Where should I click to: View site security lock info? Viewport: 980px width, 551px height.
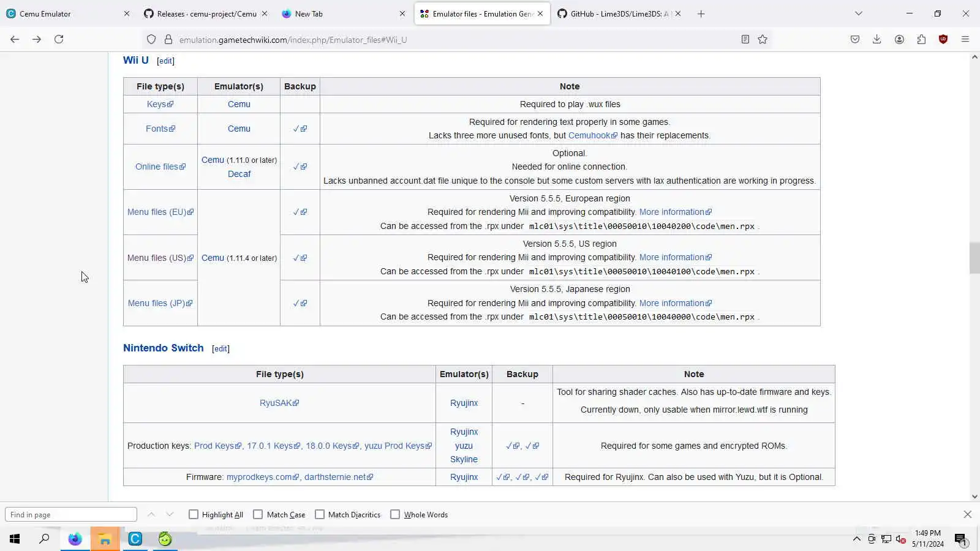click(168, 40)
